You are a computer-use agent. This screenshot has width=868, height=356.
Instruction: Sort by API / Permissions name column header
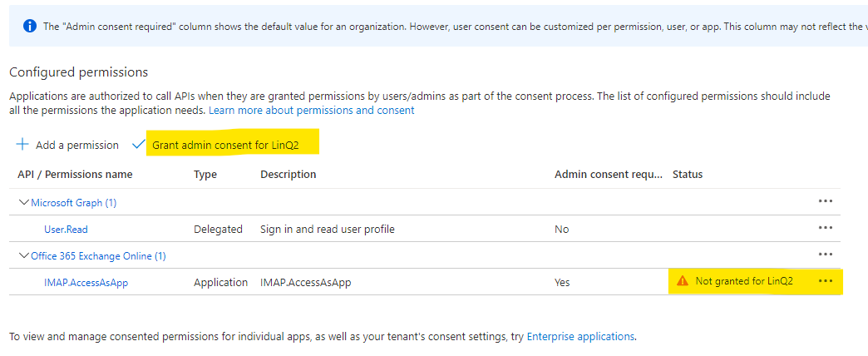[75, 175]
